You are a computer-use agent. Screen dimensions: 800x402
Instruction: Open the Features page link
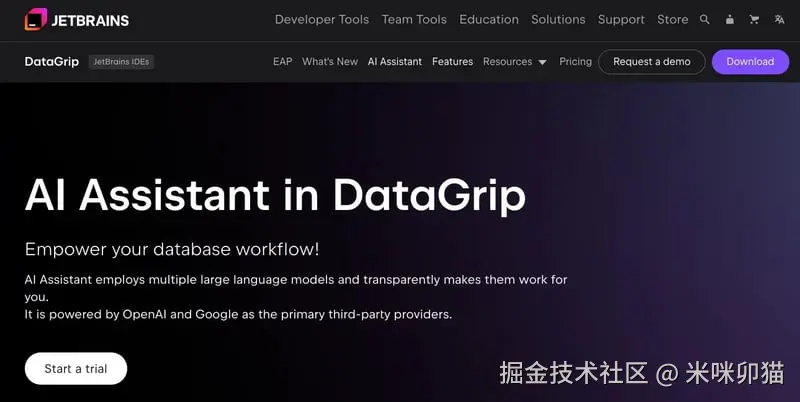pos(453,62)
